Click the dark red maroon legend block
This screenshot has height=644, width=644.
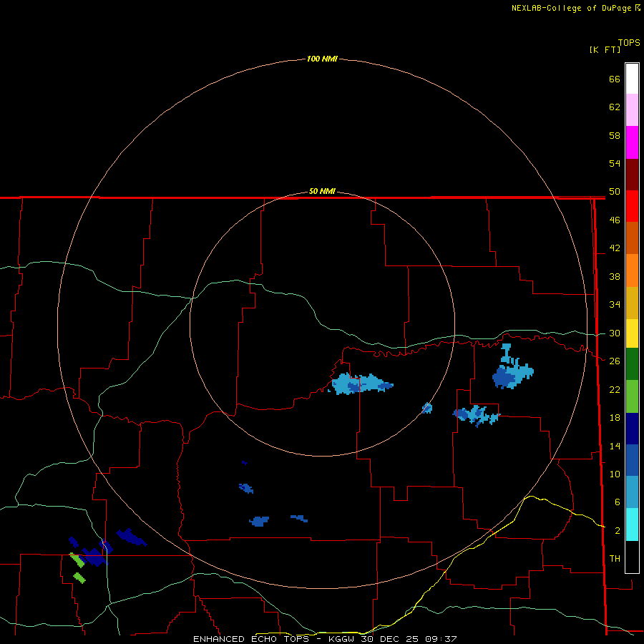click(x=632, y=175)
